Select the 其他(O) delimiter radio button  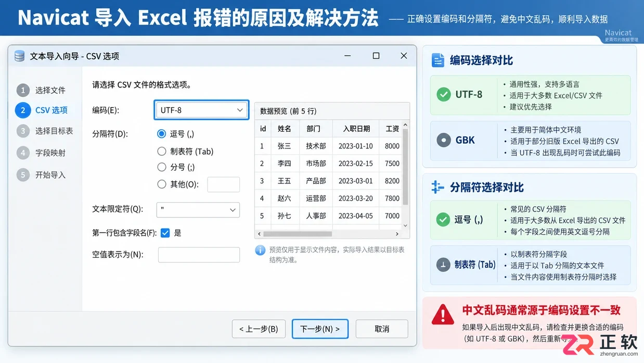161,184
